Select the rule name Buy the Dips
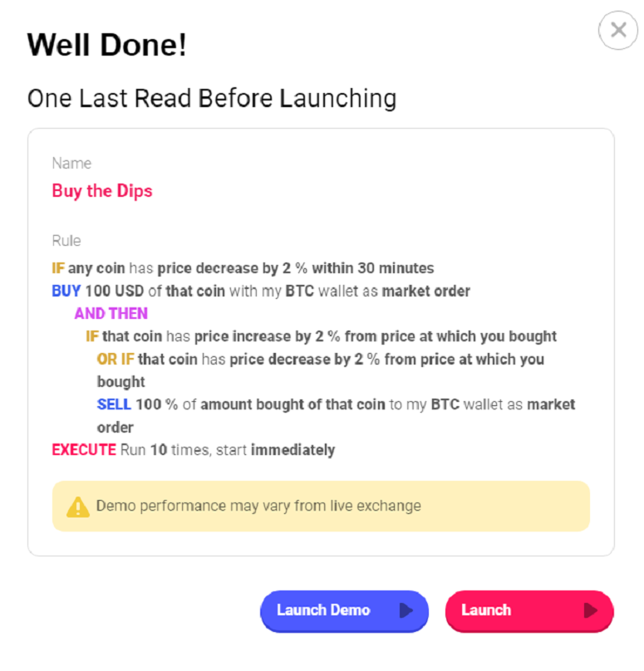Viewport: 644px width, 671px height. point(102,191)
